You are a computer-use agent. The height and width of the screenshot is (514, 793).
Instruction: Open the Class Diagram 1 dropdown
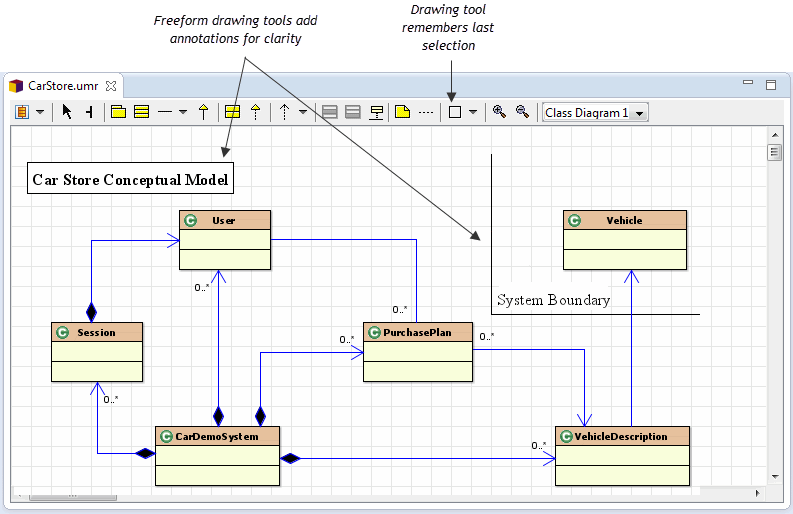coord(595,112)
